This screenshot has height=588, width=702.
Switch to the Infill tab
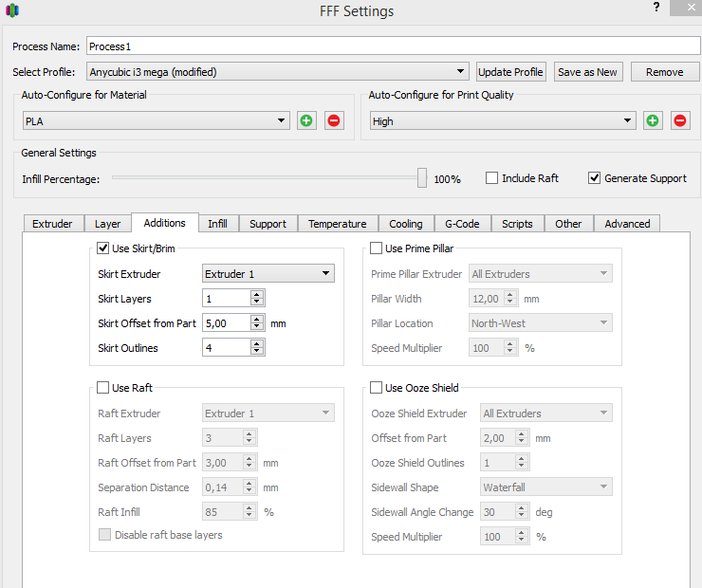(x=217, y=224)
